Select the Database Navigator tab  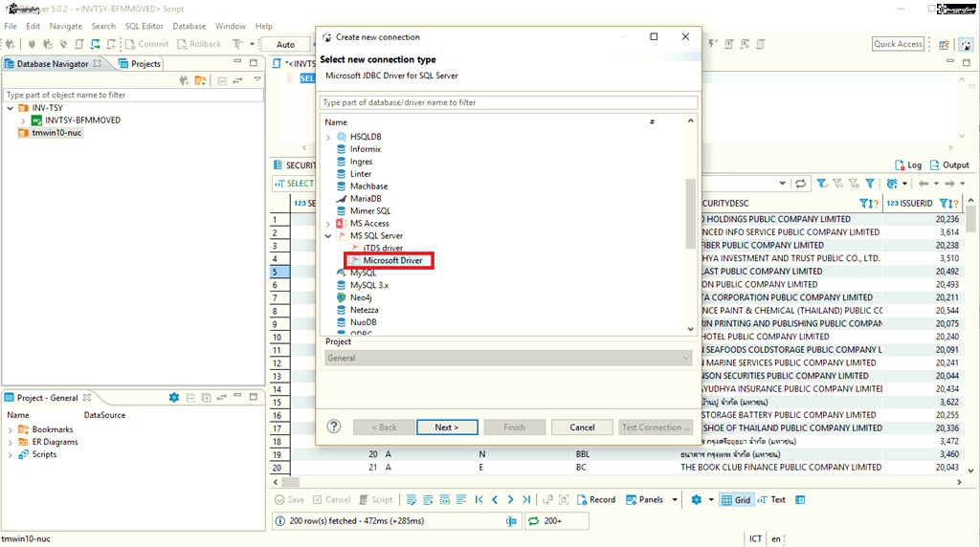(54, 64)
